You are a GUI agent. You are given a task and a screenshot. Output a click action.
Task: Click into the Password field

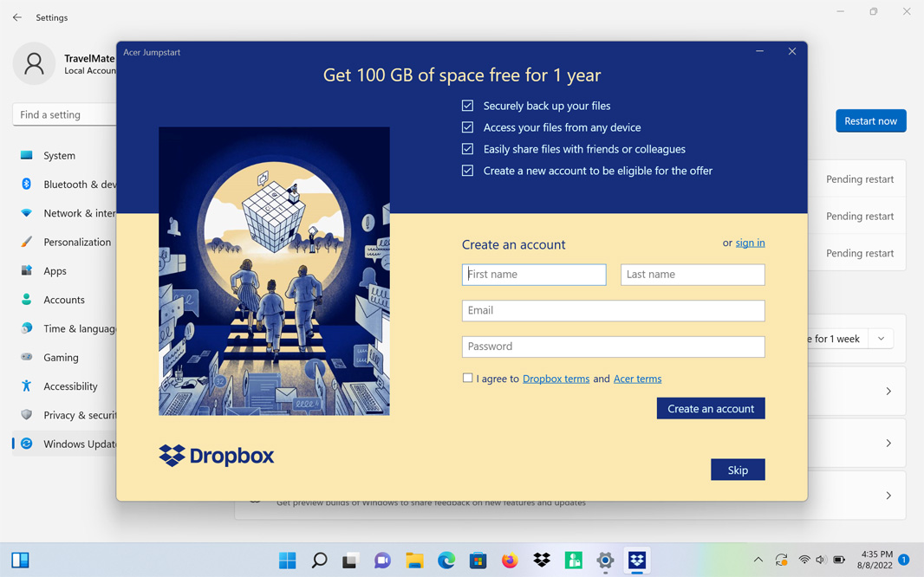[x=614, y=347]
